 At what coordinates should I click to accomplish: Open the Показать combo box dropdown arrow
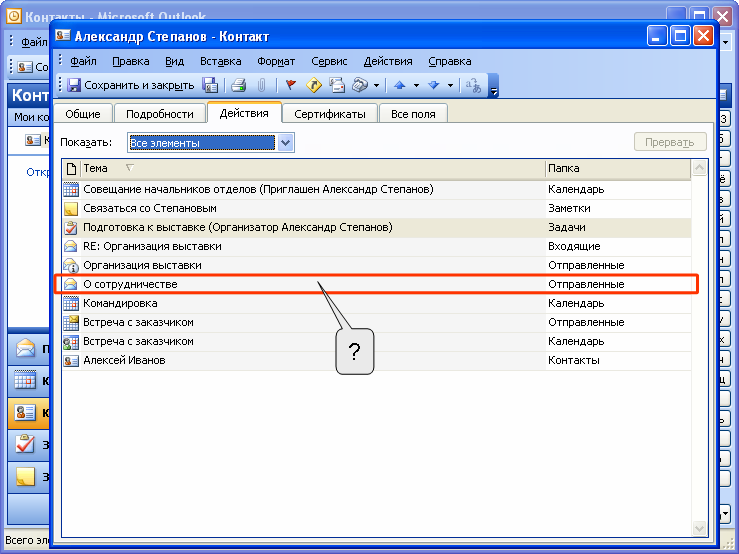(x=286, y=143)
